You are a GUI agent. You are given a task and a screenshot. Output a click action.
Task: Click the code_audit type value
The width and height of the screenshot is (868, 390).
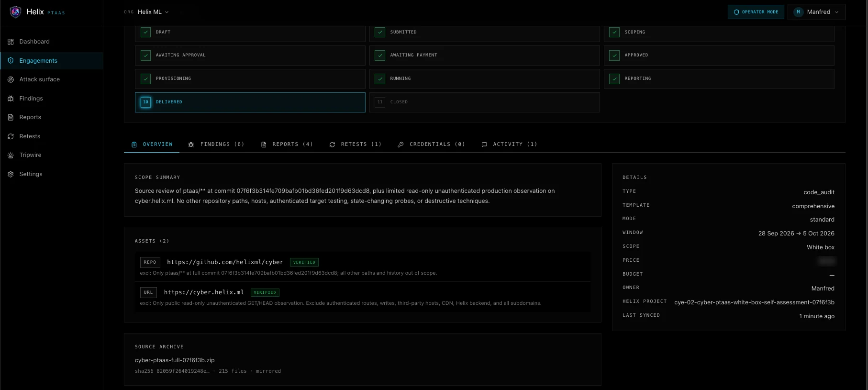(819, 192)
